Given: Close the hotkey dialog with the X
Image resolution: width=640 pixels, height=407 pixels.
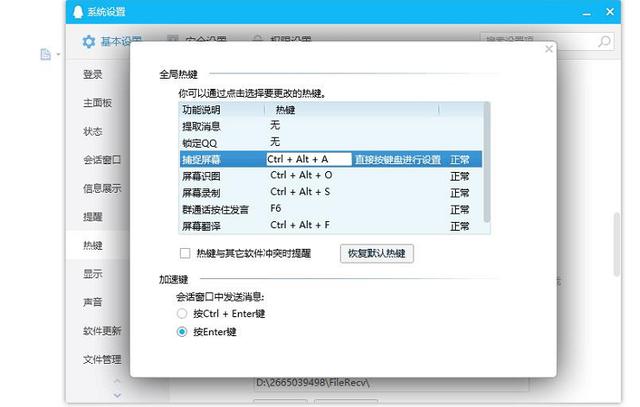Looking at the screenshot, I should [x=548, y=48].
